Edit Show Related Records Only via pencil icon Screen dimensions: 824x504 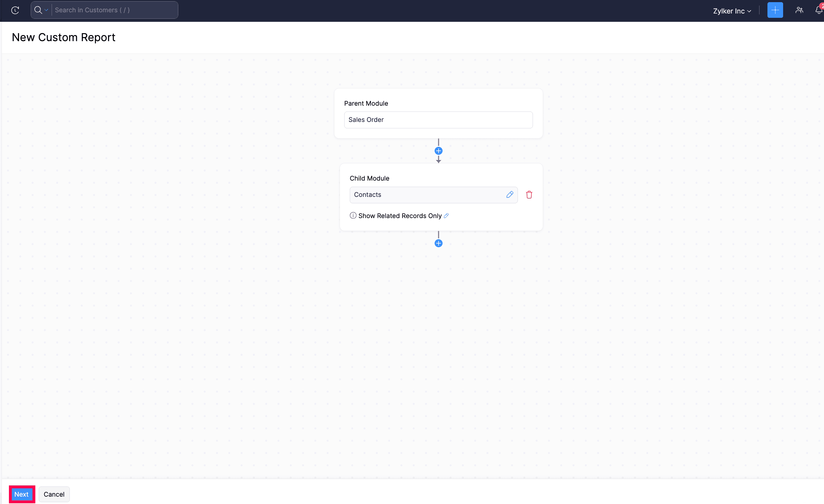[446, 216]
